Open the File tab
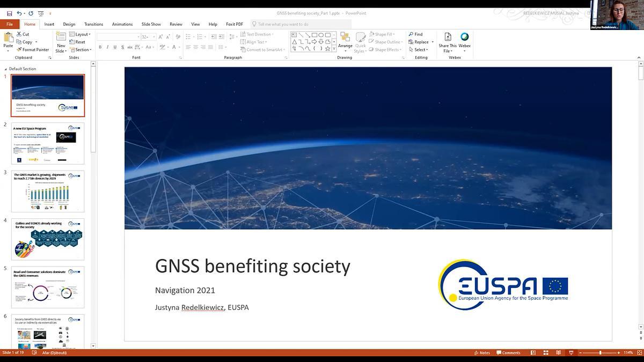This screenshot has width=644, height=362. [x=10, y=24]
